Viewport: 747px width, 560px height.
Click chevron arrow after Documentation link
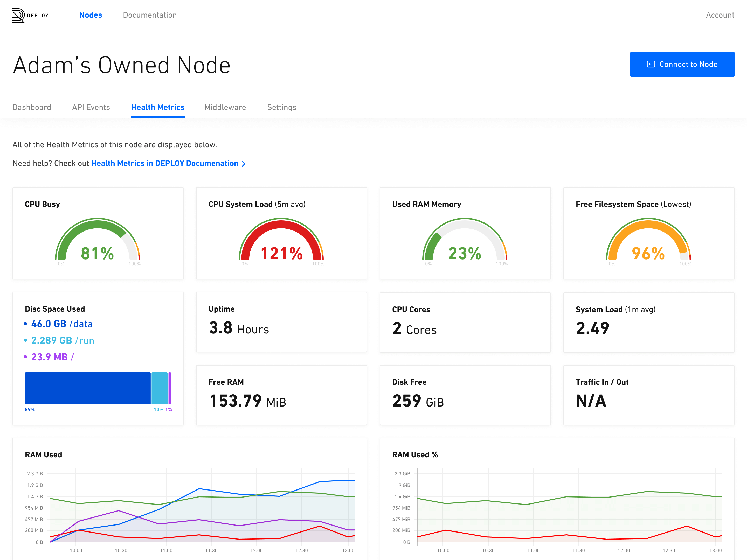pos(244,164)
